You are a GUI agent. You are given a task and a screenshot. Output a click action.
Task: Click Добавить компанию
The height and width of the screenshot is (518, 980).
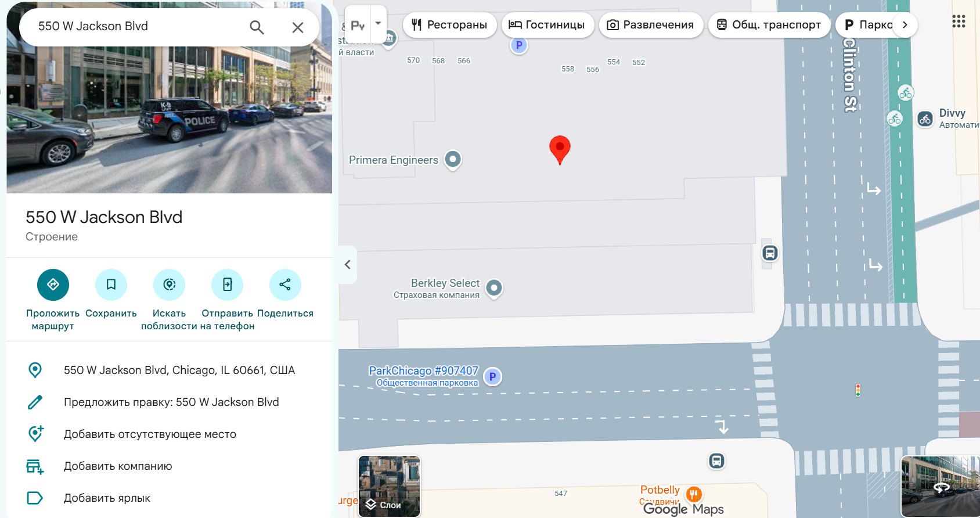[169, 466]
